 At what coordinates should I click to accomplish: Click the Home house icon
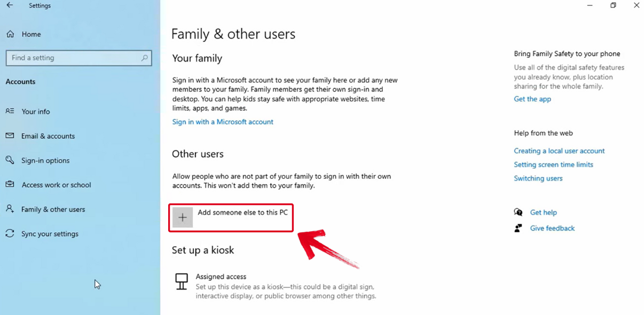point(10,34)
